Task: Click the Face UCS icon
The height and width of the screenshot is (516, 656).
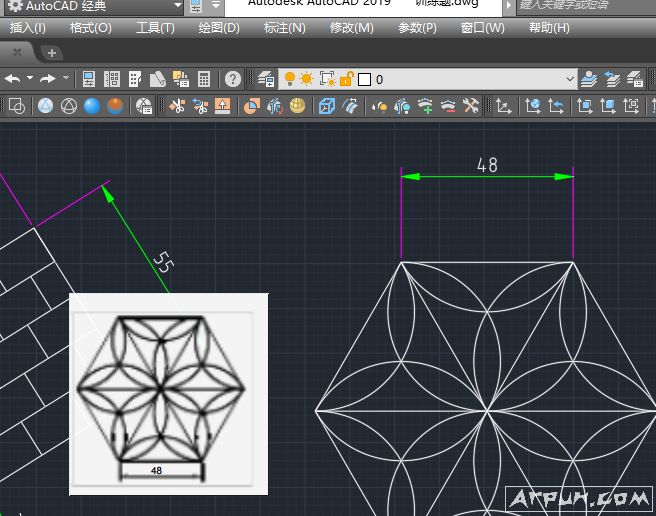Action: (585, 106)
